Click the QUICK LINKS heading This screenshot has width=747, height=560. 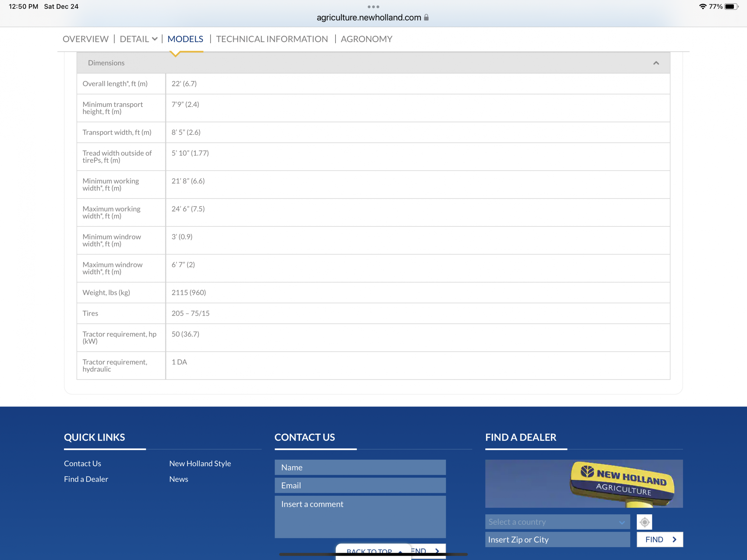point(94,437)
